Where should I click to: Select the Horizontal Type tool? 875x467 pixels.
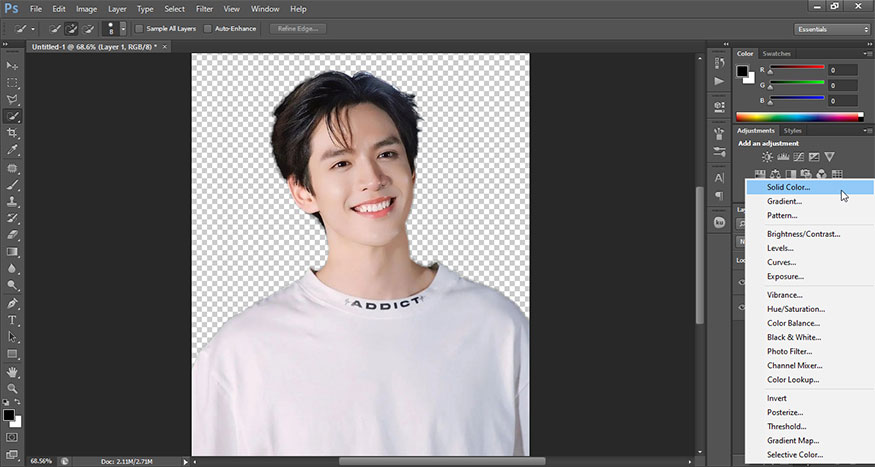(x=13, y=320)
